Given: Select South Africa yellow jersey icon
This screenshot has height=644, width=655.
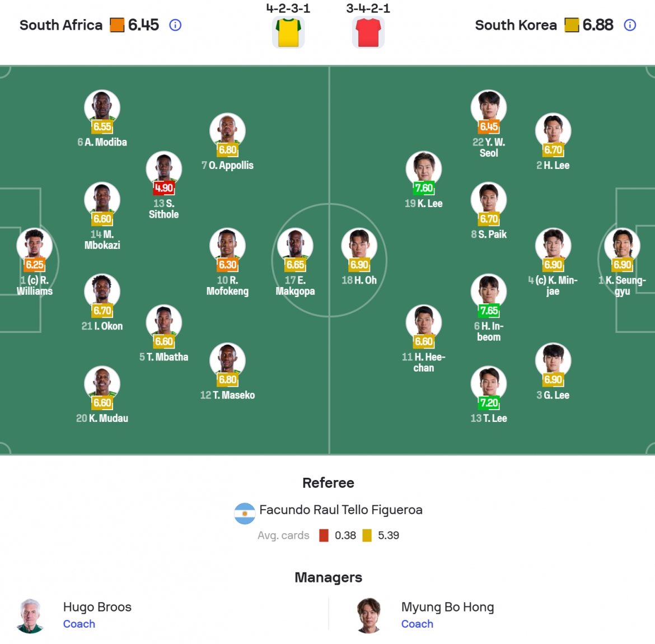Looking at the screenshot, I should point(288,32).
